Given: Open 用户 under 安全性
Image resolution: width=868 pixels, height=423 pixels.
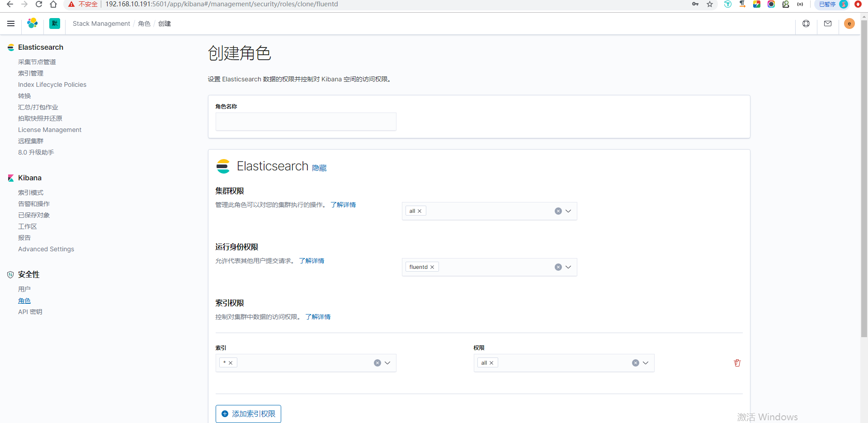Looking at the screenshot, I should pos(24,289).
